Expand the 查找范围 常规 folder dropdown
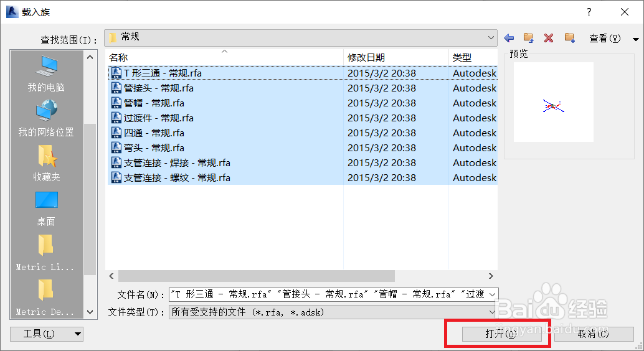The width and height of the screenshot is (644, 351). [x=490, y=37]
